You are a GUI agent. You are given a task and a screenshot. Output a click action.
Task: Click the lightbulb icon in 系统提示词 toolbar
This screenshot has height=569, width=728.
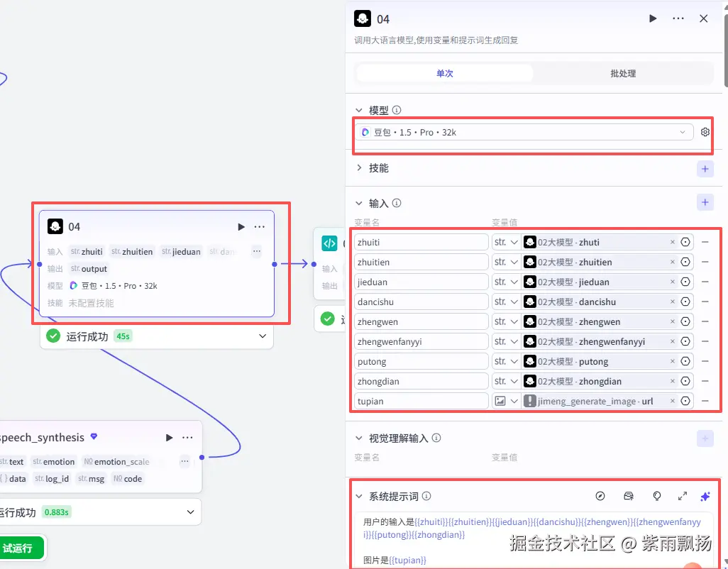click(x=656, y=496)
